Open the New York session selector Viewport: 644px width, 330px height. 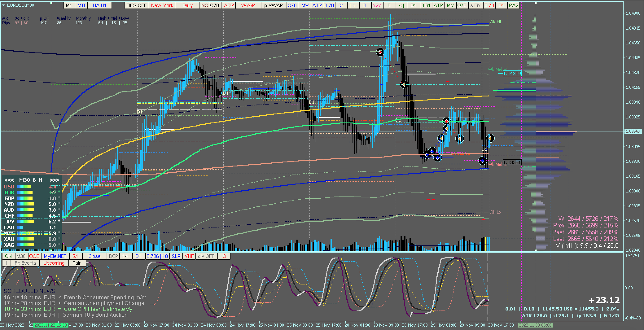click(x=162, y=6)
